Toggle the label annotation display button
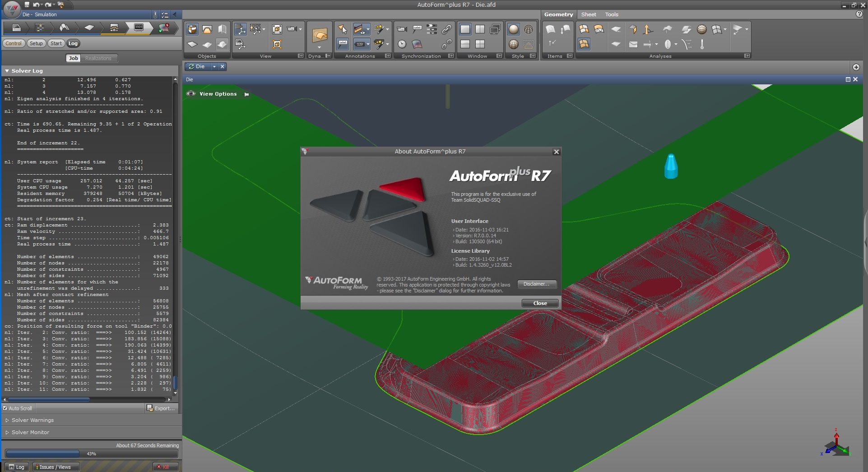The height and width of the screenshot is (472, 868). tap(343, 44)
